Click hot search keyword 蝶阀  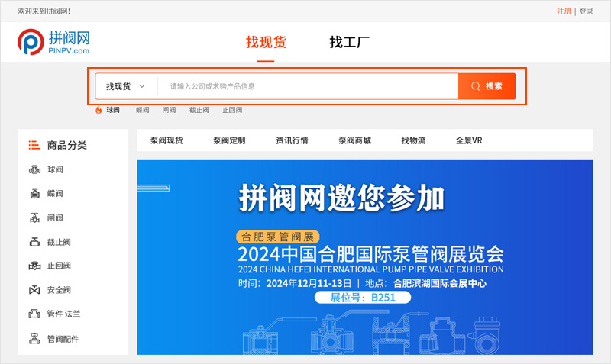[x=143, y=110]
